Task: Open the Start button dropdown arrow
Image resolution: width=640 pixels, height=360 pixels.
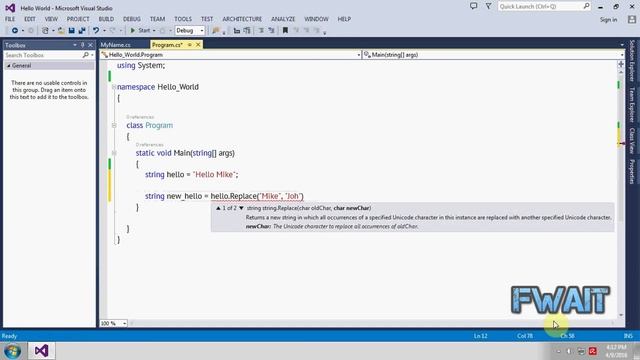Action: pos(154,31)
